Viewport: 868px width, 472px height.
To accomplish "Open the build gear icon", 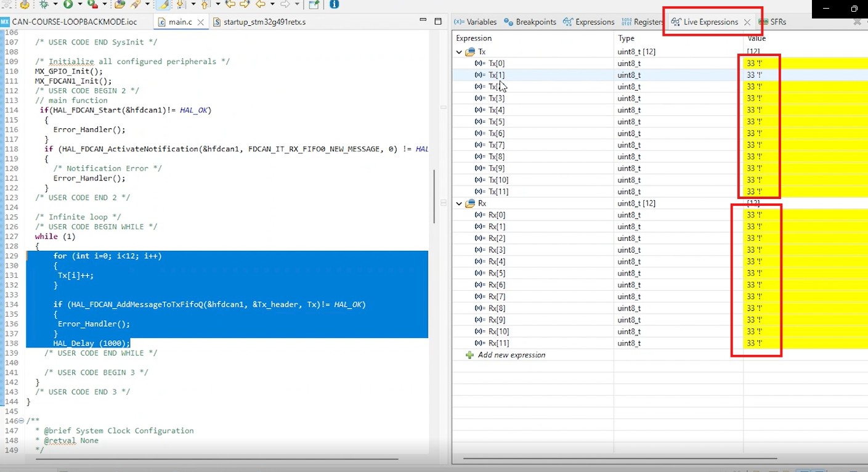I will [x=25, y=6].
